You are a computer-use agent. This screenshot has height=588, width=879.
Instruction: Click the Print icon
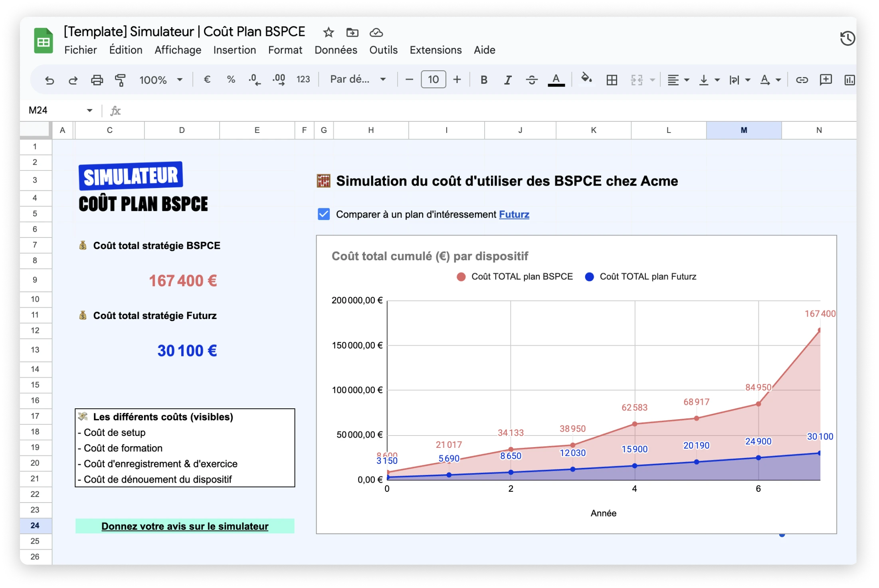[97, 80]
